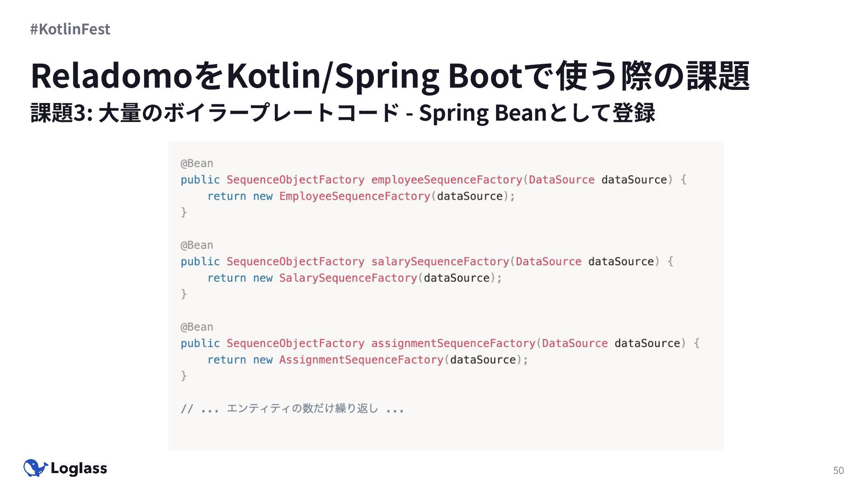Click the Loglass brand name text
The image size is (868, 488).
[79, 469]
